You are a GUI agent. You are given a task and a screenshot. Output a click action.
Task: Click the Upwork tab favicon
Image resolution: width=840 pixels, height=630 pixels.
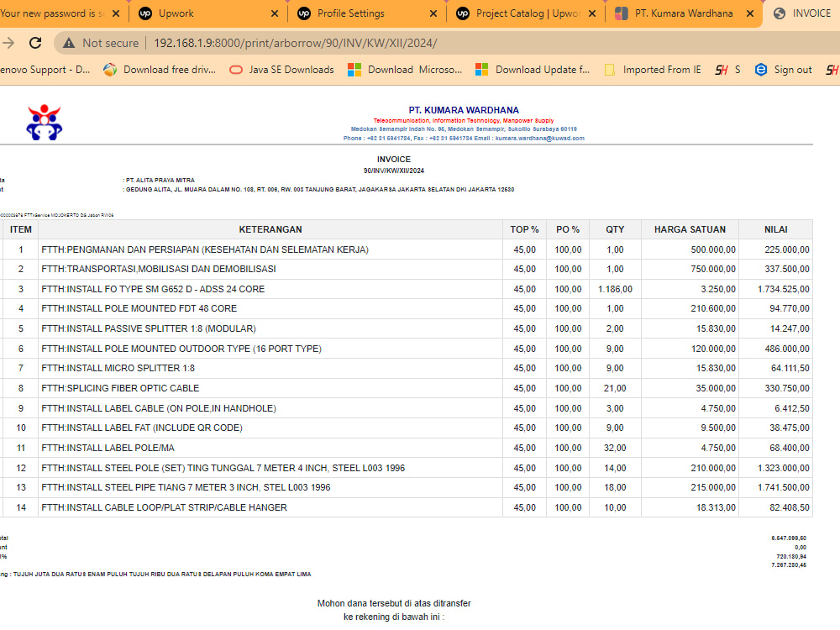(x=145, y=13)
